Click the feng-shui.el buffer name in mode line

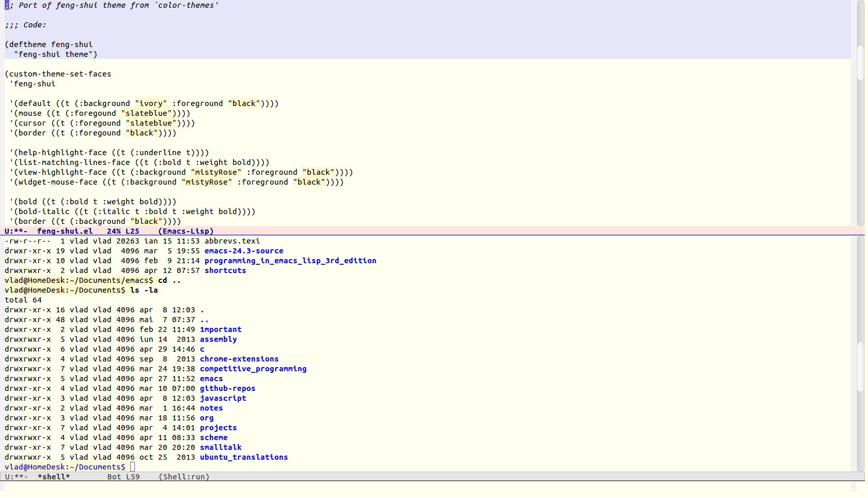point(65,231)
